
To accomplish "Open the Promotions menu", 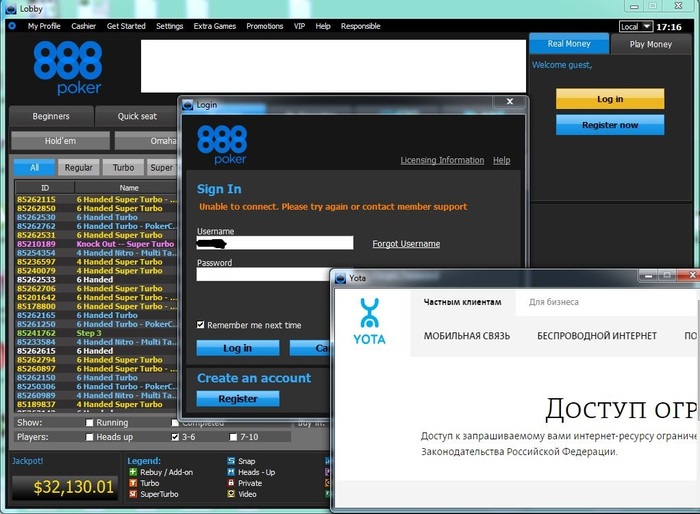I will 265,26.
